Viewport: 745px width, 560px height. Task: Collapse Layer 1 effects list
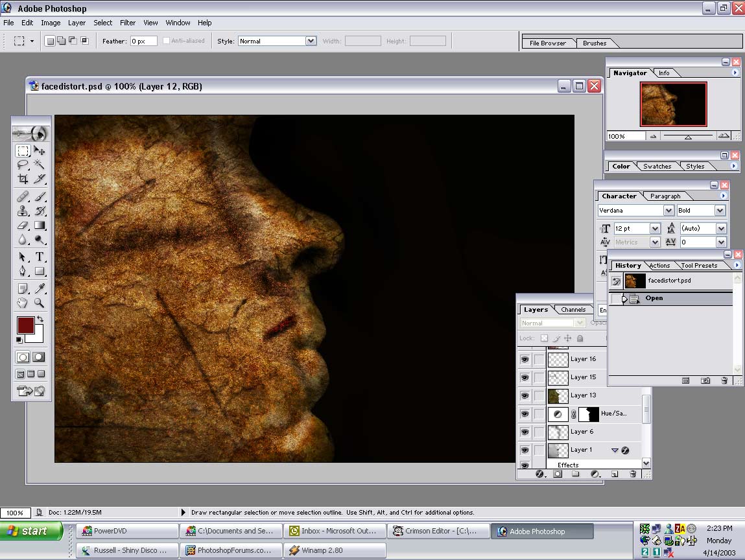pyautogui.click(x=615, y=450)
